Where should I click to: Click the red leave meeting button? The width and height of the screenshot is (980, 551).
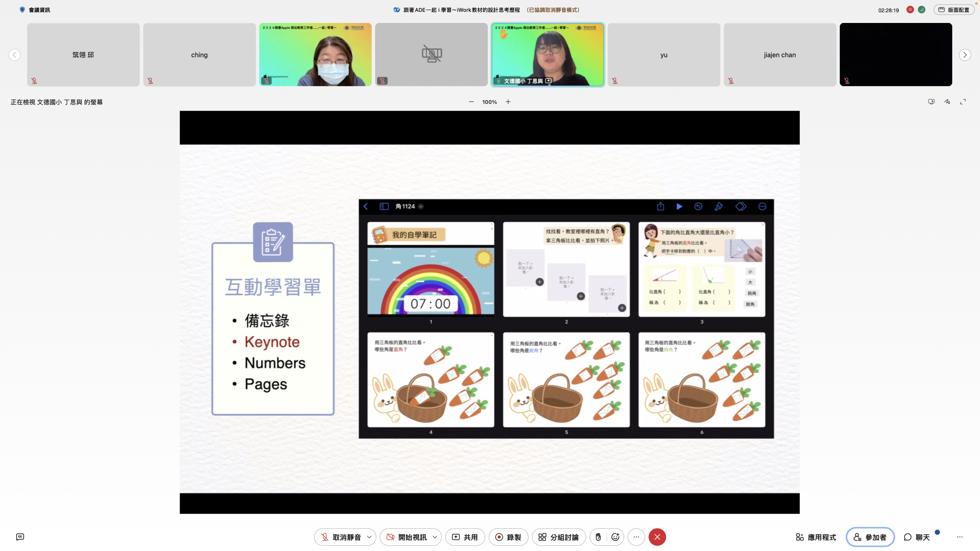657,537
